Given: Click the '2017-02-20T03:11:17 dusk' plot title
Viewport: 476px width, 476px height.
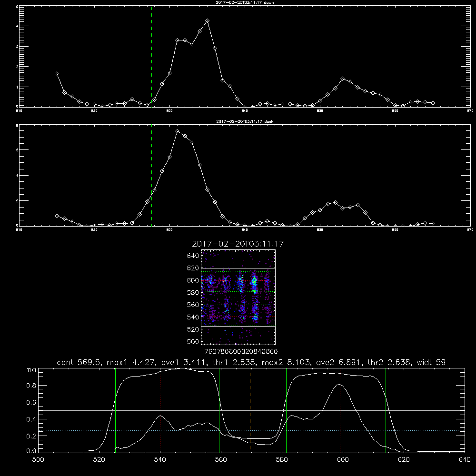Looking at the screenshot, I should coord(245,121).
